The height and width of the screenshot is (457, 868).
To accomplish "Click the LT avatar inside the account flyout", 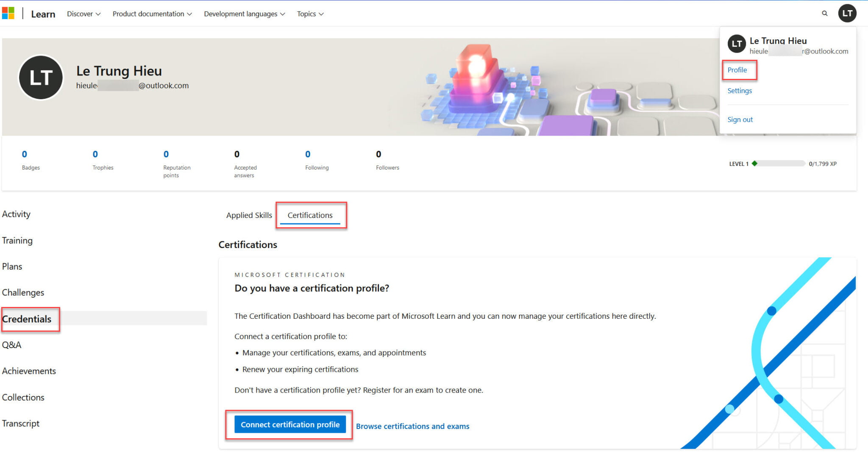I will tap(737, 44).
